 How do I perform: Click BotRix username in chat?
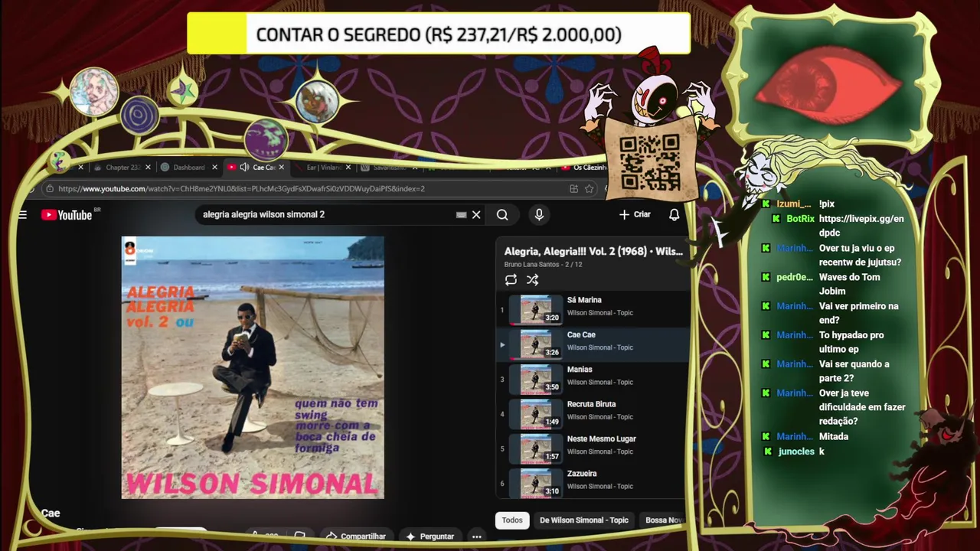(x=800, y=219)
